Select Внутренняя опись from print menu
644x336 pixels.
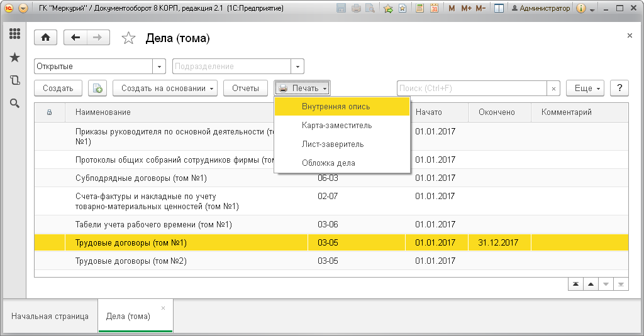(x=342, y=106)
